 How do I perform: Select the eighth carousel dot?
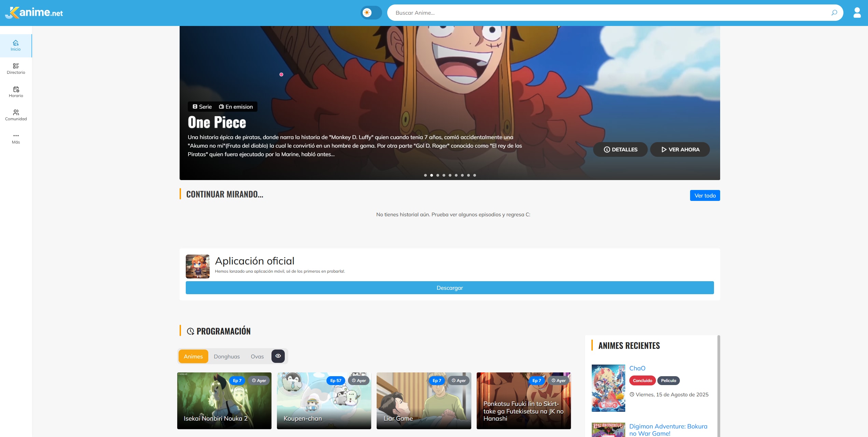(x=468, y=175)
